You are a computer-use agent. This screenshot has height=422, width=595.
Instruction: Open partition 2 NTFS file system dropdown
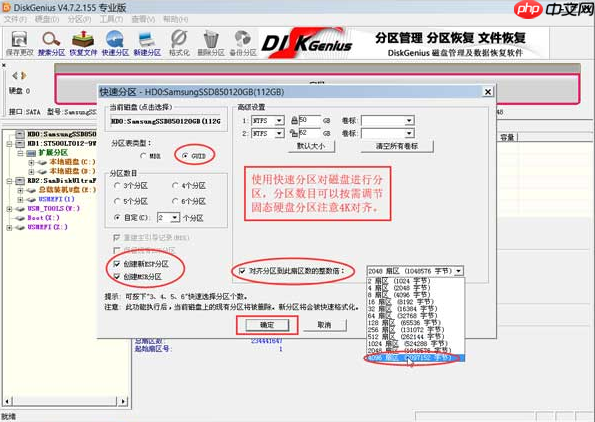(x=279, y=133)
